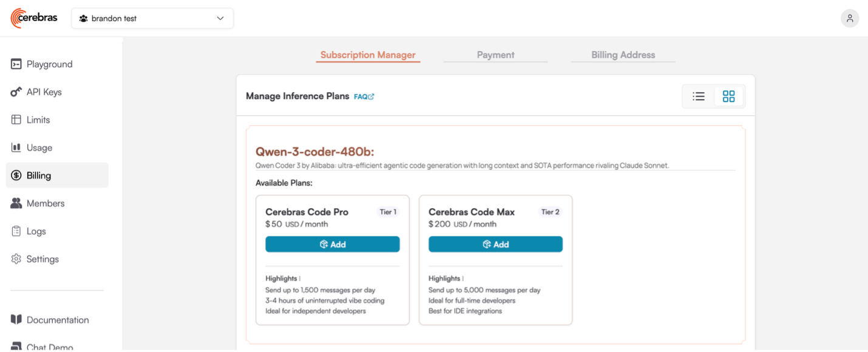Viewport: 868px width, 352px height.
Task: Click the Logs clipboard icon
Action: (16, 231)
